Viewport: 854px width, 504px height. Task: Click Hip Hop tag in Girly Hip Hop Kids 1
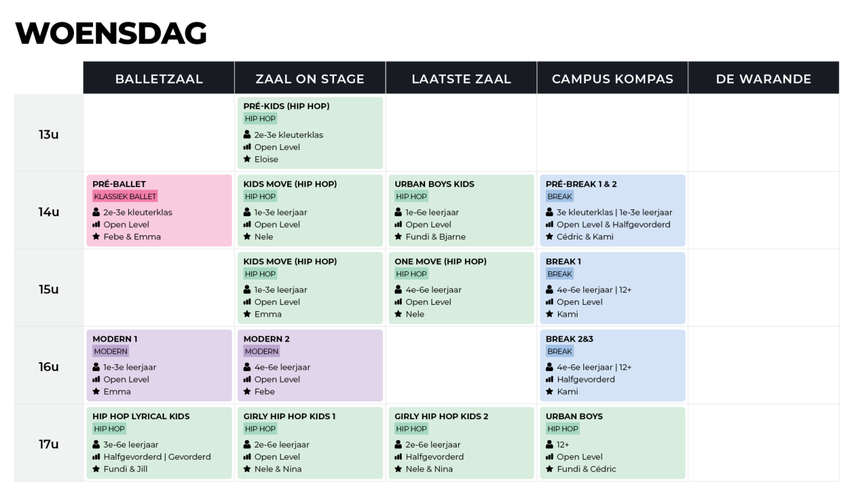(x=260, y=429)
